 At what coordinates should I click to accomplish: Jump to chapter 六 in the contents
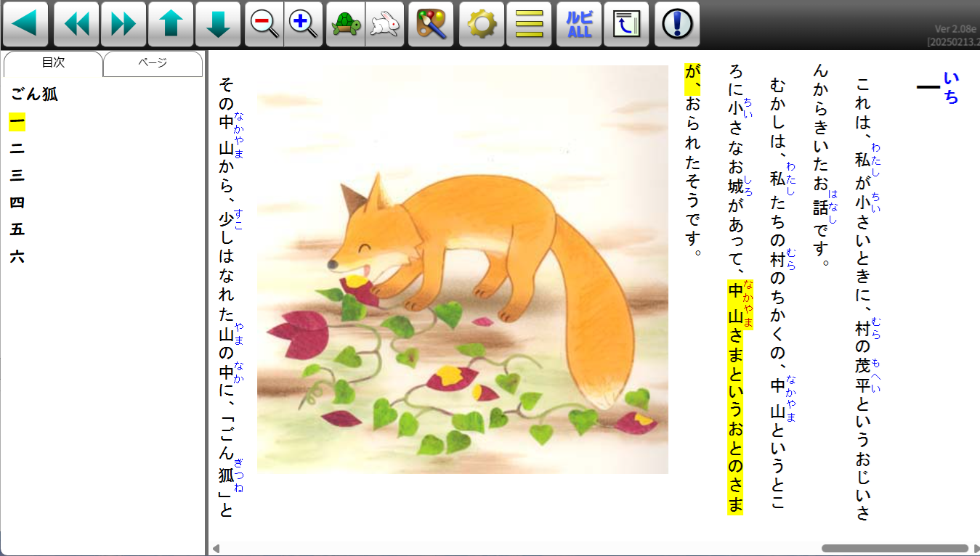[x=17, y=256]
